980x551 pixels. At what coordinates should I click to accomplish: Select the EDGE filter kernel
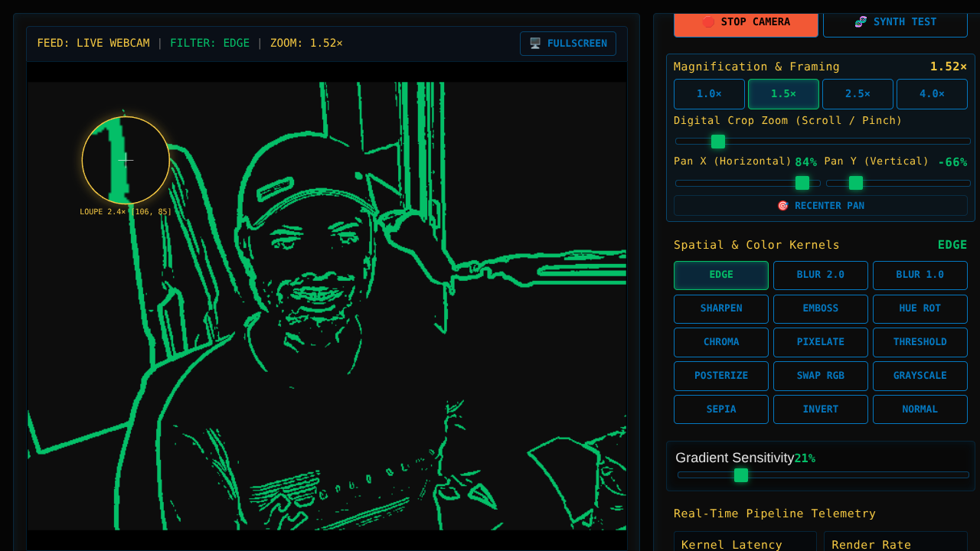pos(721,275)
